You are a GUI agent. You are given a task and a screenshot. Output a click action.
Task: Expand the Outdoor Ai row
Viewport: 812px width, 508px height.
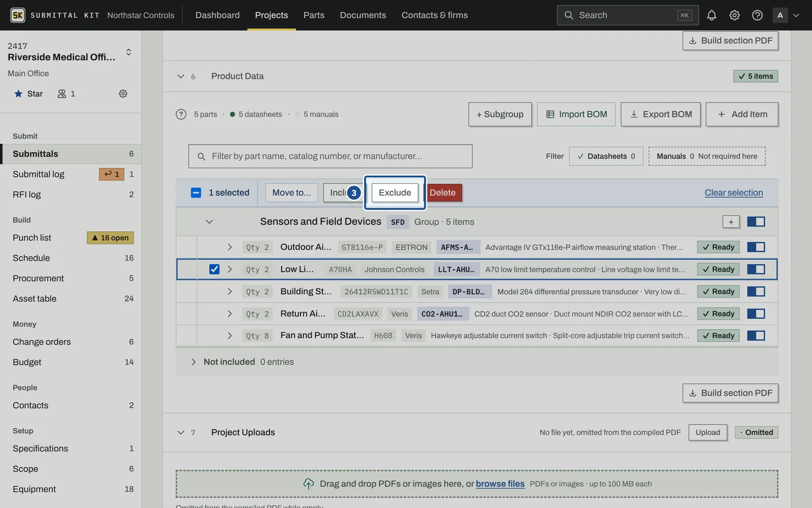pos(229,247)
